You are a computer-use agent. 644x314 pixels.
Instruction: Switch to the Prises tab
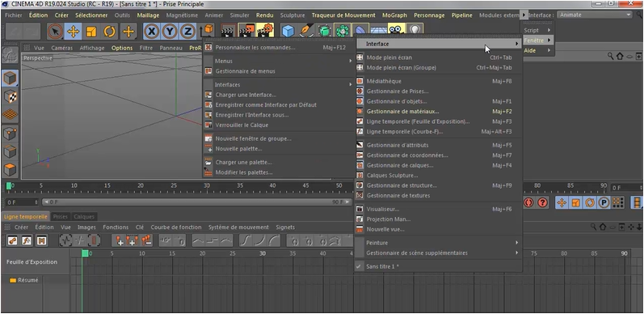(x=61, y=216)
